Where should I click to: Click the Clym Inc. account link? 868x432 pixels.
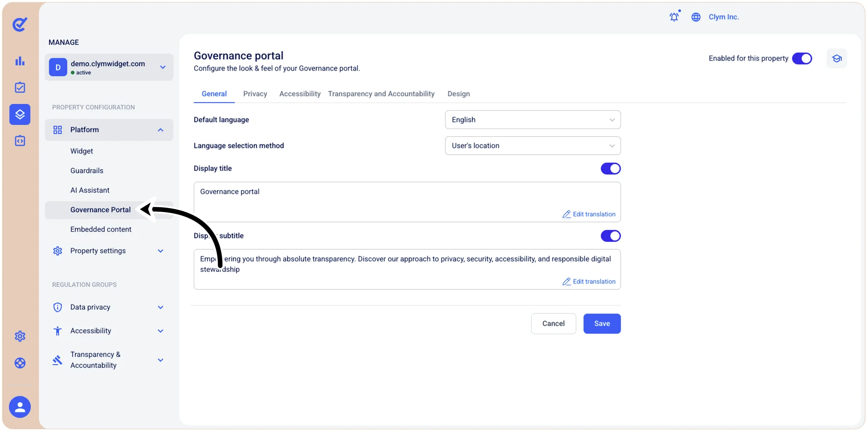(x=724, y=17)
